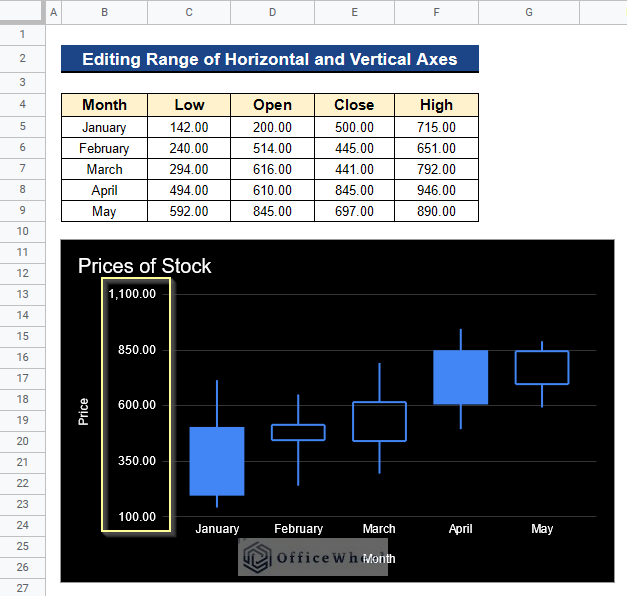This screenshot has width=627, height=596.
Task: Select the 'January' cell in the table
Action: point(104,127)
